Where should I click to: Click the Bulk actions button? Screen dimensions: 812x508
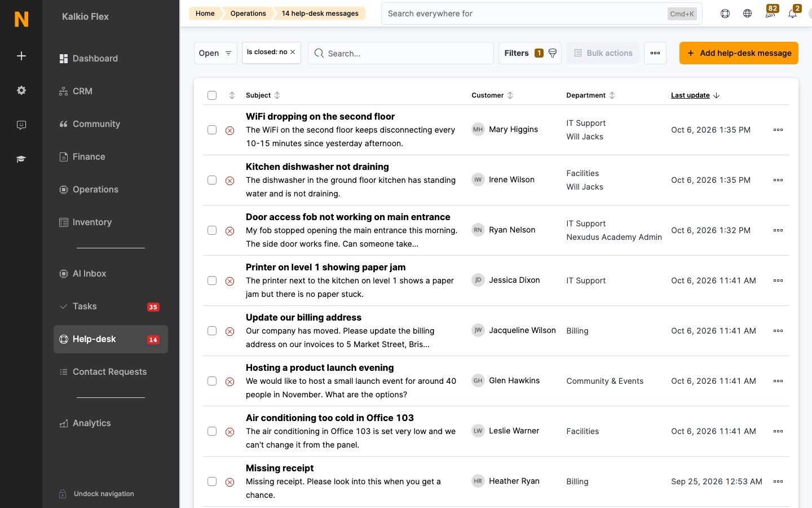(x=603, y=53)
